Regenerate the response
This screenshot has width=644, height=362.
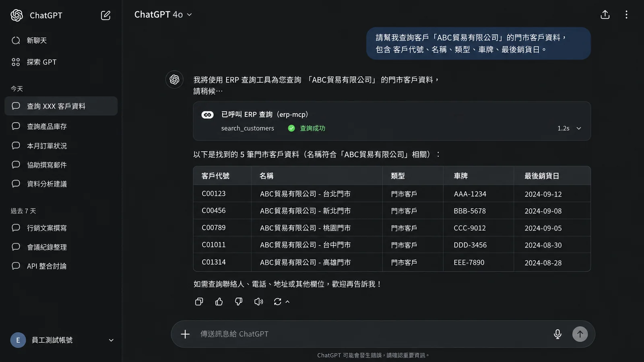[278, 302]
